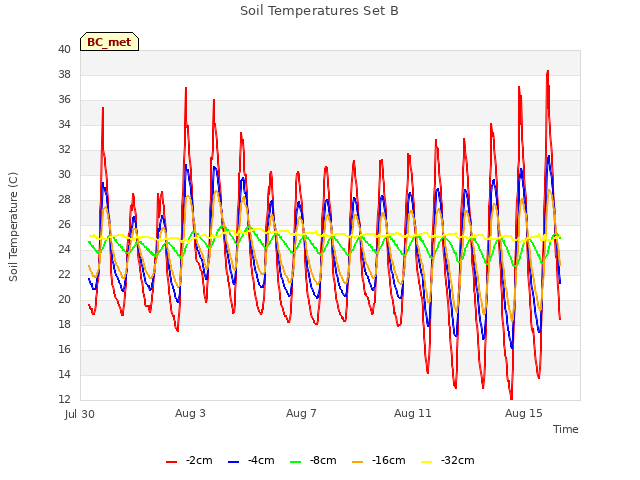Click the 26 y-axis tick label
Screen dimensions: 640x480
point(64,224)
